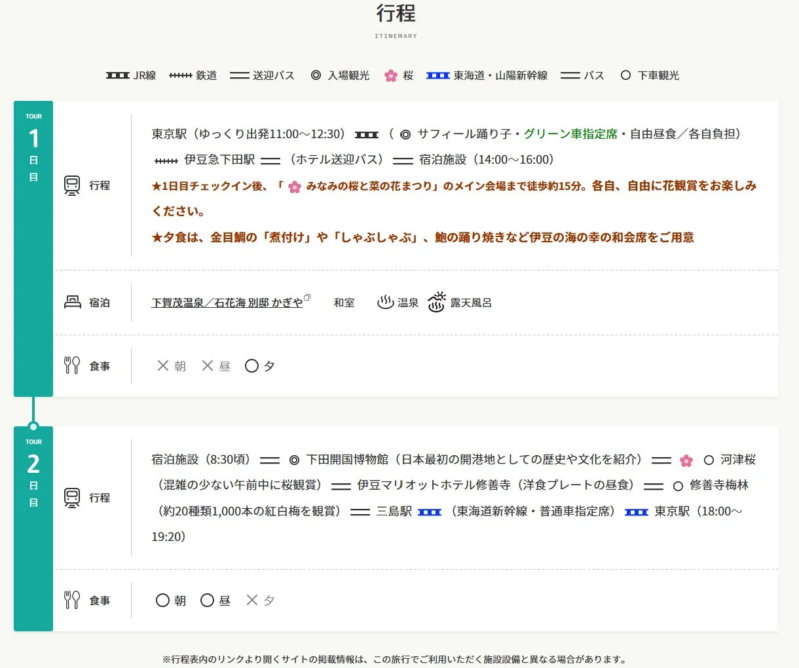Click the JR track icon after 東京駅 departure time

(x=367, y=135)
